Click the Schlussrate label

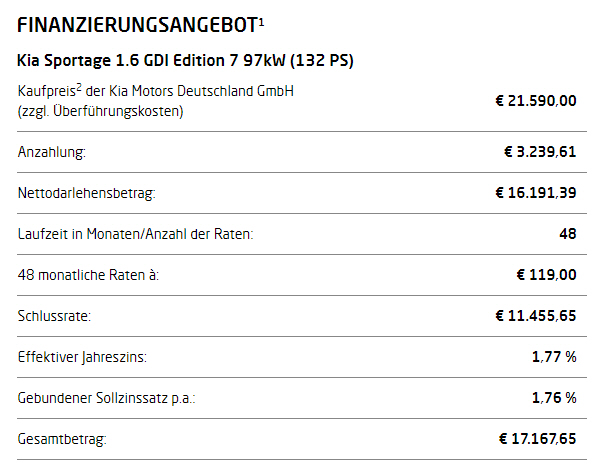tap(54, 316)
